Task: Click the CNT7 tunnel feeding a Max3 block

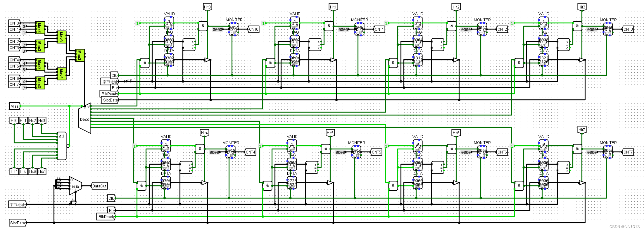Action: coord(15,85)
